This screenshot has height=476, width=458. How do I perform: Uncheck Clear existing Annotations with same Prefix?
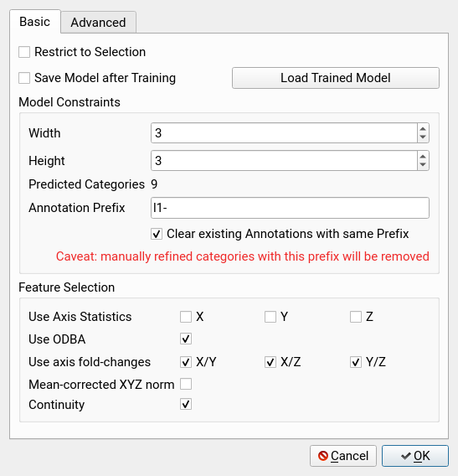point(157,234)
